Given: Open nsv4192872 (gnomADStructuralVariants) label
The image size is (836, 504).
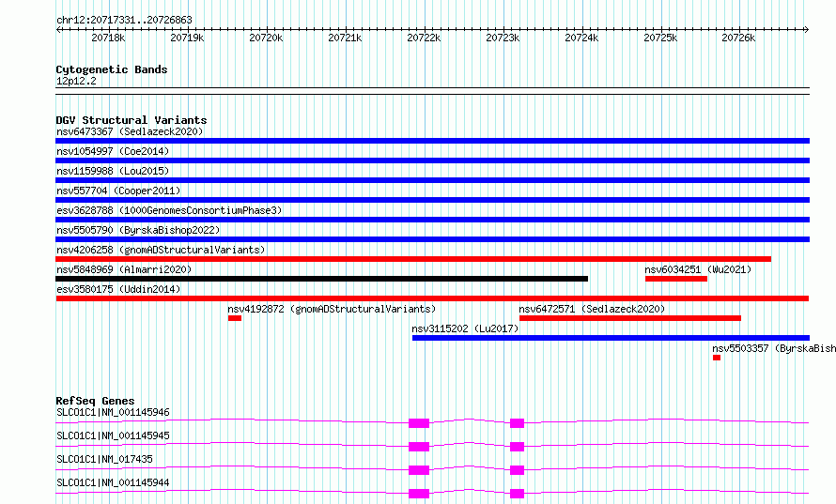Looking at the screenshot, I should point(332,309).
